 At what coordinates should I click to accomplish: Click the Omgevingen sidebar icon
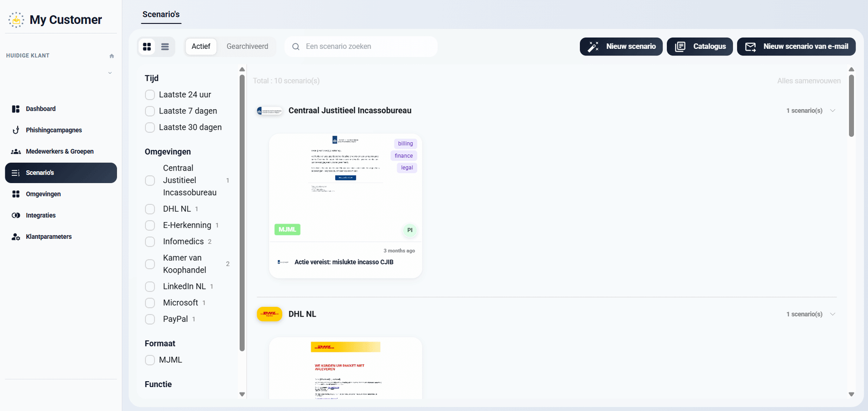pyautogui.click(x=16, y=194)
